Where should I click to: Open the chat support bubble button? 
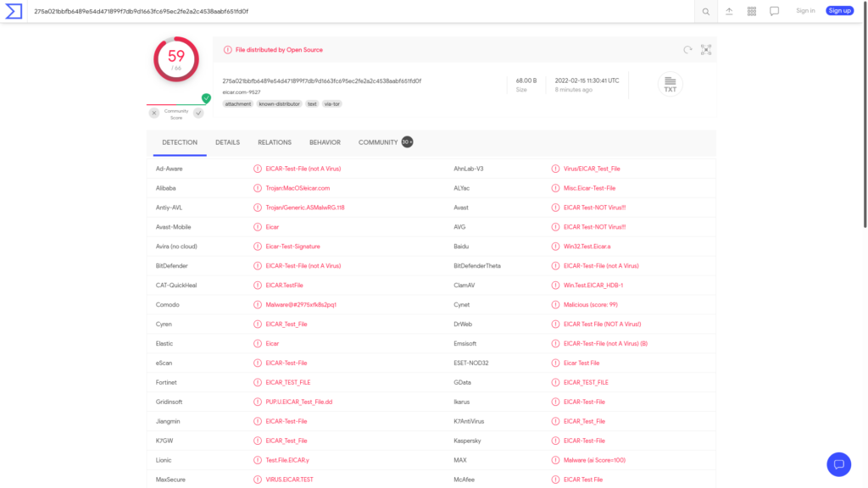[x=838, y=464]
